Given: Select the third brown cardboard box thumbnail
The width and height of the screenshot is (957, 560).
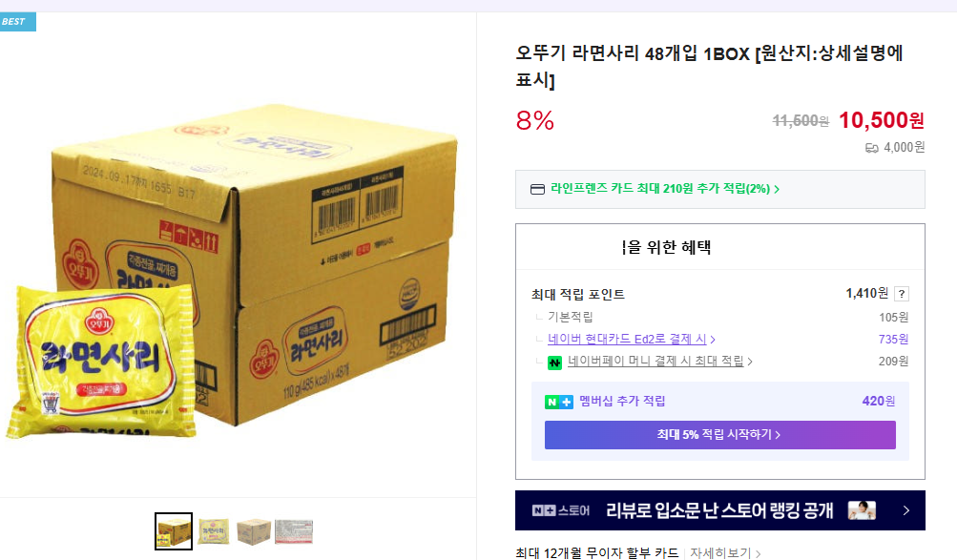Looking at the screenshot, I should coord(254,531).
